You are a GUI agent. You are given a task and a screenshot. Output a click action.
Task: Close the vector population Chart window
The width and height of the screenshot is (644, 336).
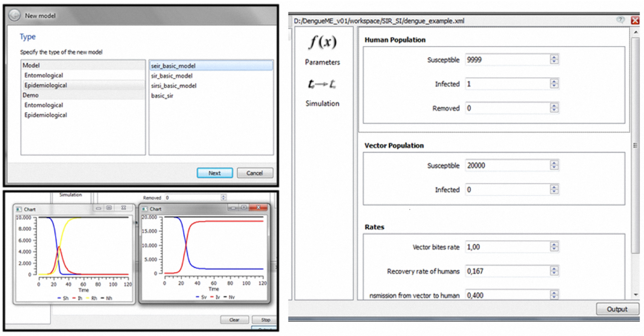click(x=259, y=207)
